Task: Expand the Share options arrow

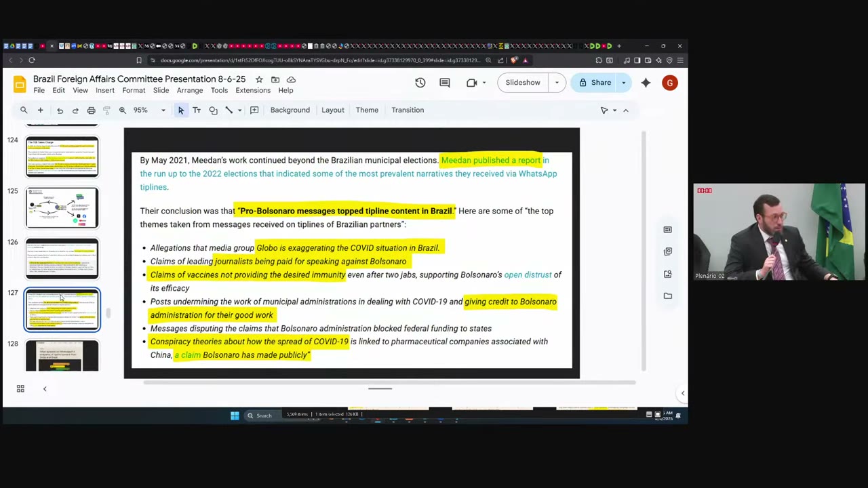Action: [x=623, y=83]
